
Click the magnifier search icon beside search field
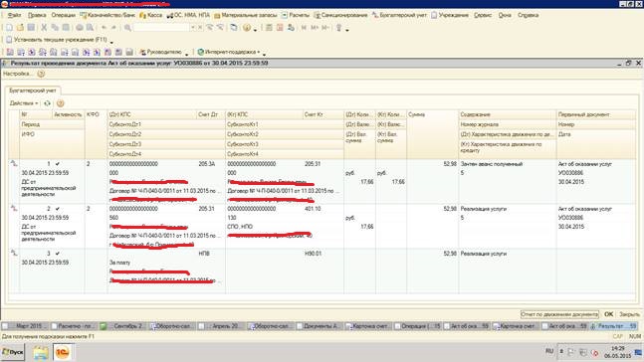pos(127,28)
